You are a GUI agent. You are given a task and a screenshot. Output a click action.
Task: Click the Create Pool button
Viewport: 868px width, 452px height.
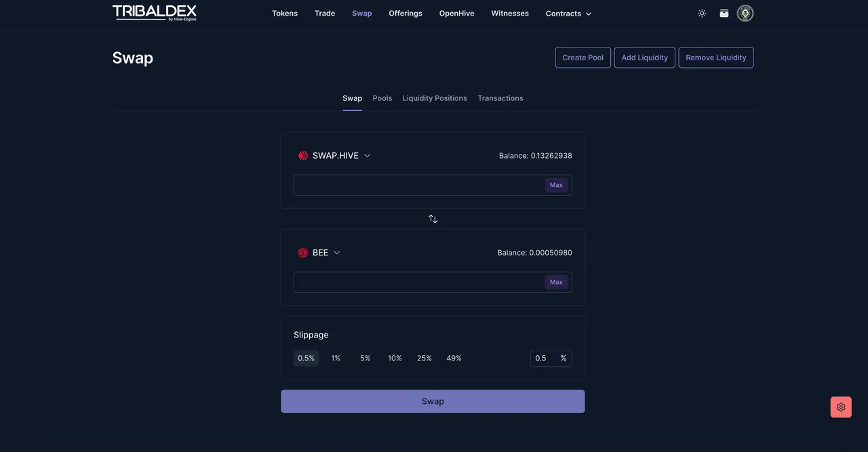tap(583, 58)
